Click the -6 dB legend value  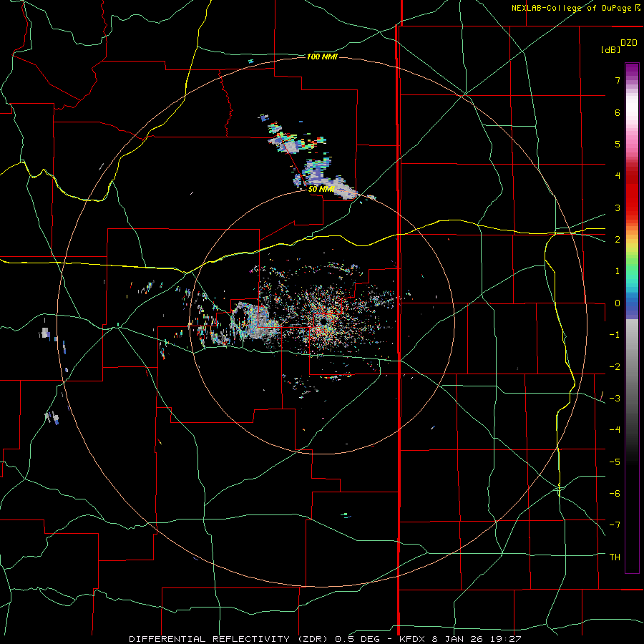point(615,494)
